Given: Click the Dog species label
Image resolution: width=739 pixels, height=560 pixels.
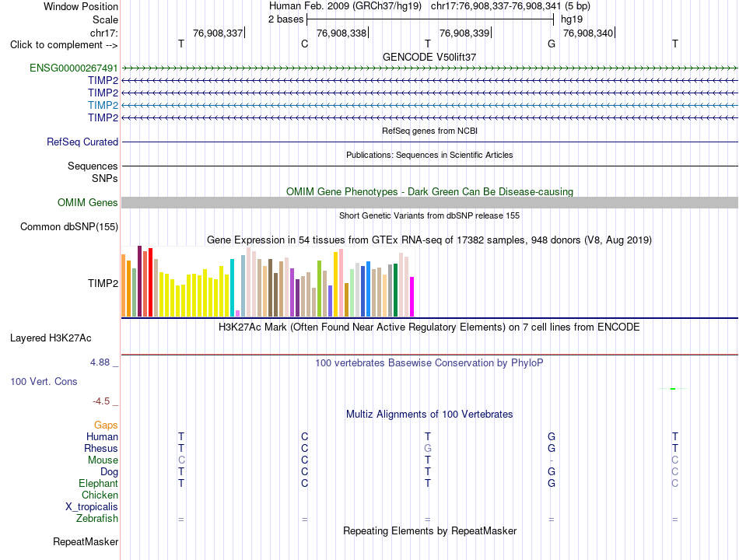Looking at the screenshot, I should point(110,472).
